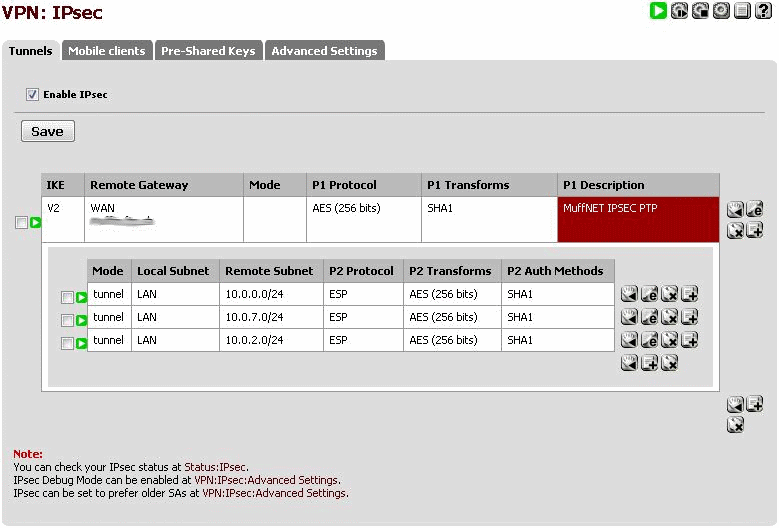
Task: Edit the MuffNET IPSEC PTP phase 1 entry
Action: coord(755,209)
